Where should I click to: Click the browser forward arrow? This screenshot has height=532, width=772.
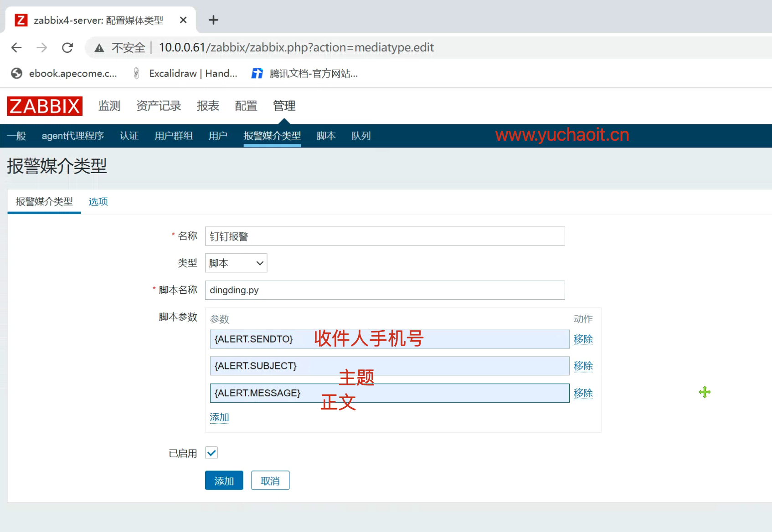(42, 47)
